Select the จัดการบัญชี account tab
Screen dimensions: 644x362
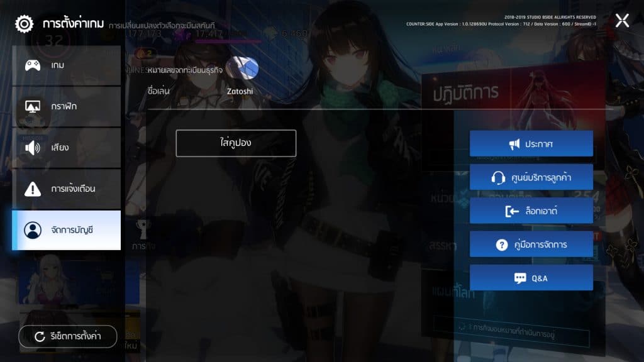pyautogui.click(x=67, y=230)
